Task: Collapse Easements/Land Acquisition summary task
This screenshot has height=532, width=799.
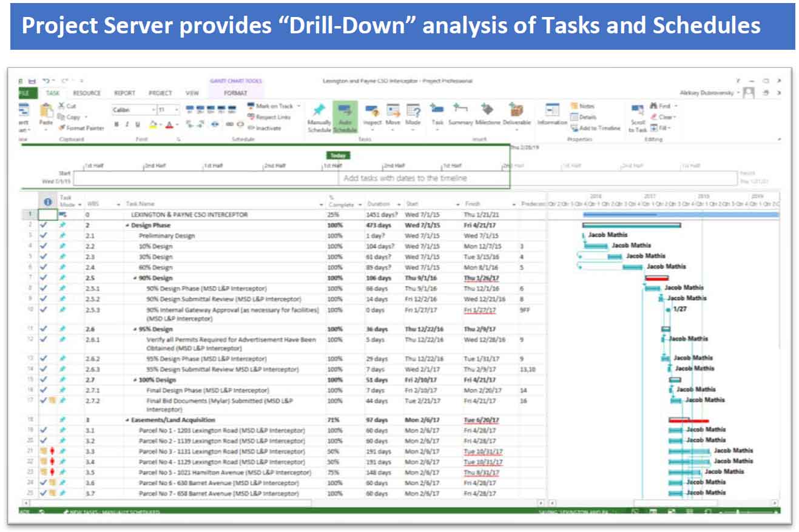Action: [x=127, y=420]
